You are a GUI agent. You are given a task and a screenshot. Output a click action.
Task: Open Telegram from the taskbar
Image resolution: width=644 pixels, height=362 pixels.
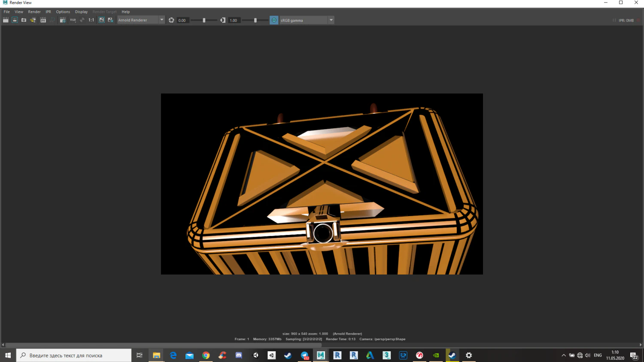304,355
